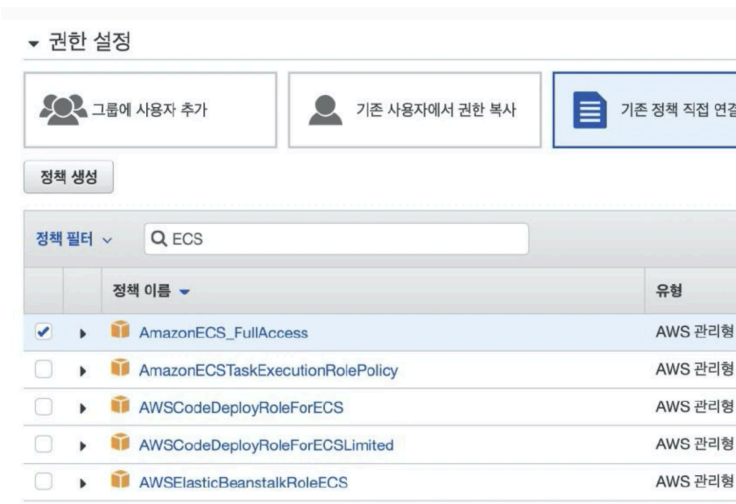Expand the AWSCodeDeployRoleForECS row details

(x=83, y=408)
